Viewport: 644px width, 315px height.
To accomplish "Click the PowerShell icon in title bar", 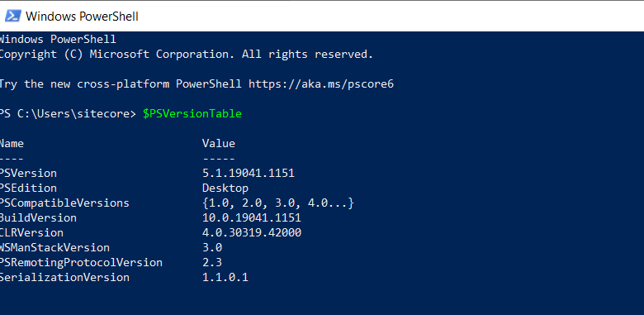I will [12, 16].
